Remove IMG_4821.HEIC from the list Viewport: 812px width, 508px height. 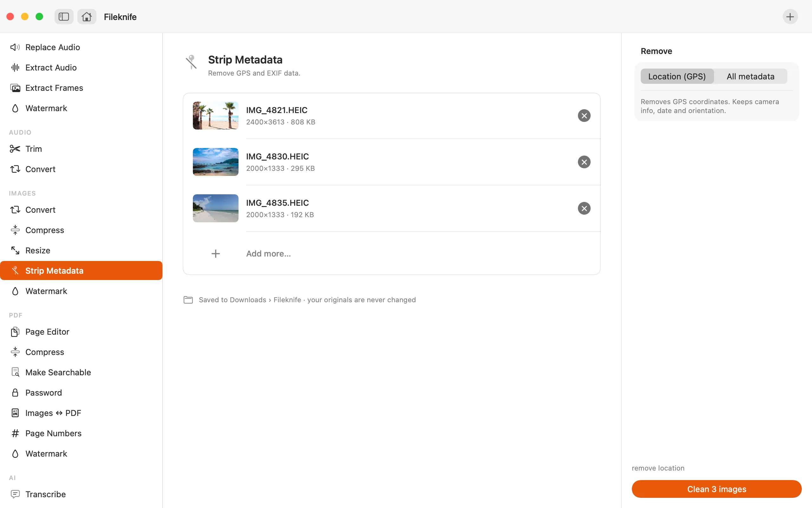[x=584, y=116]
